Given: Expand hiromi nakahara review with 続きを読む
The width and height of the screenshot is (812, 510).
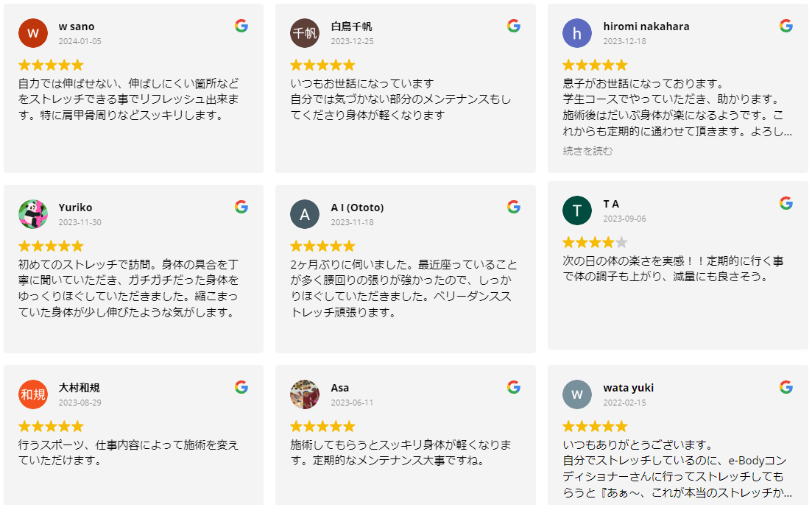Looking at the screenshot, I should 587,151.
